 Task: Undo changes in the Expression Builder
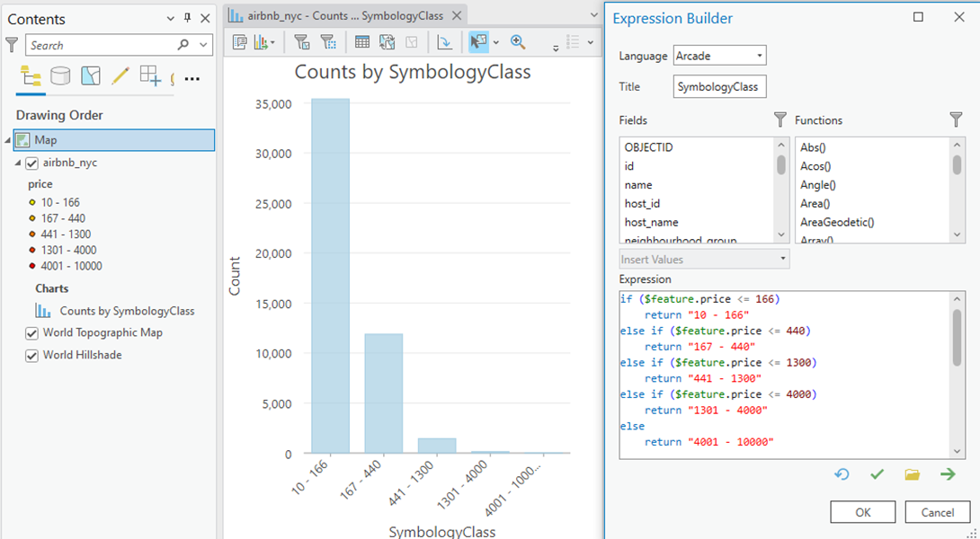[x=840, y=474]
